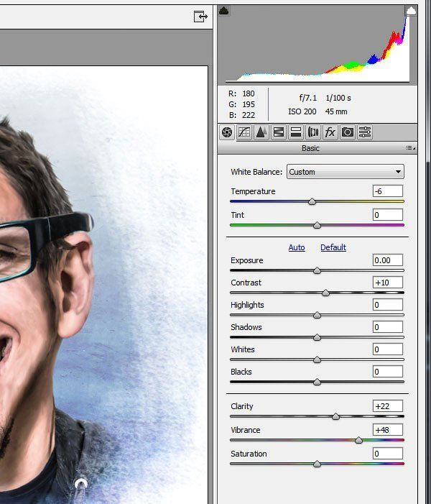Click the Temperature value field
The width and height of the screenshot is (431, 504).
pos(388,191)
